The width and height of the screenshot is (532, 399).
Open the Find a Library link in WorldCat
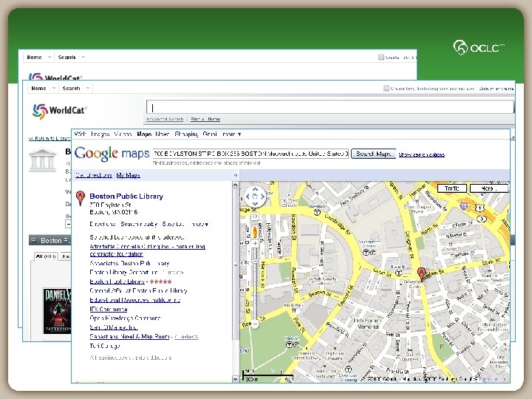(205, 119)
